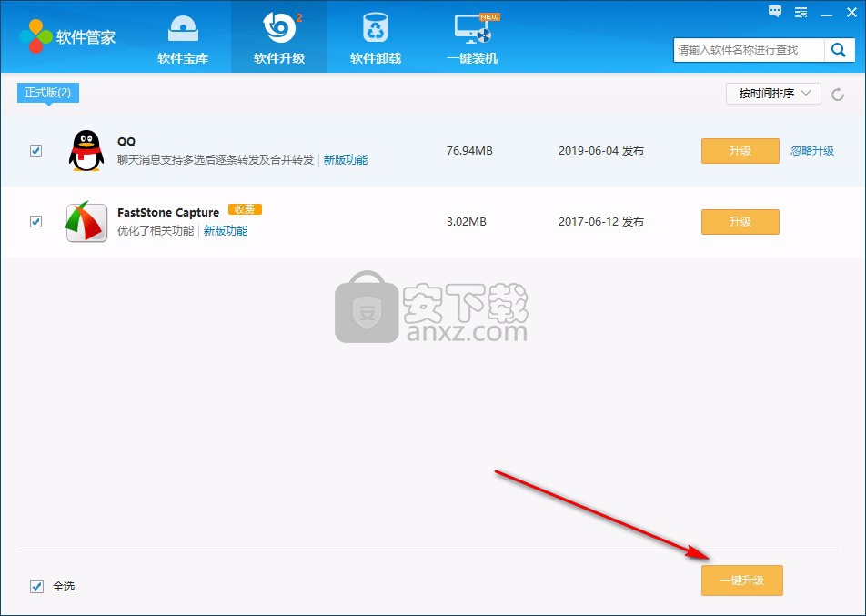
Task: Click the 升级 button for QQ
Action: [x=740, y=151]
